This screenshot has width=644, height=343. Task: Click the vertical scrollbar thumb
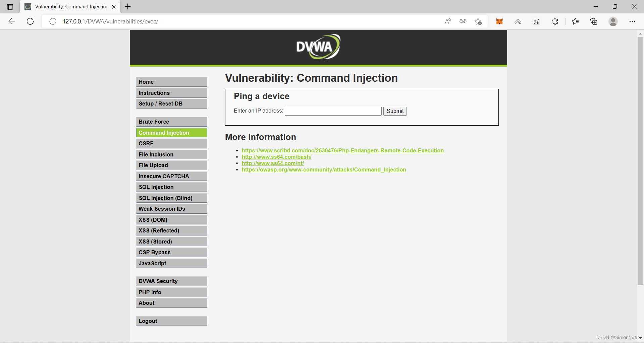click(640, 161)
